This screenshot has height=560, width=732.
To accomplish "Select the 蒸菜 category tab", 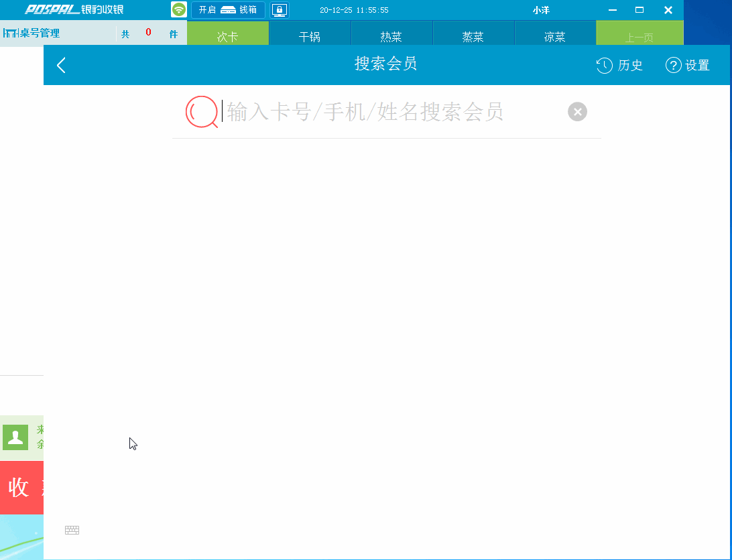I will tap(473, 32).
